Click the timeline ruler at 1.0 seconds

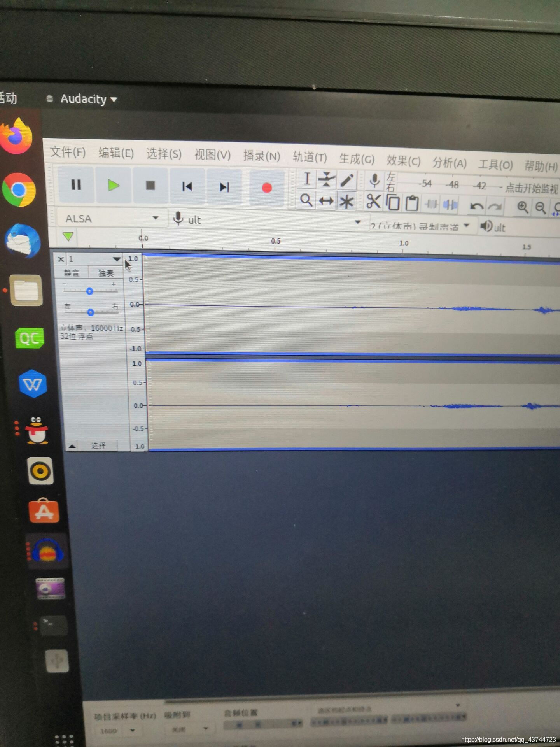click(404, 244)
